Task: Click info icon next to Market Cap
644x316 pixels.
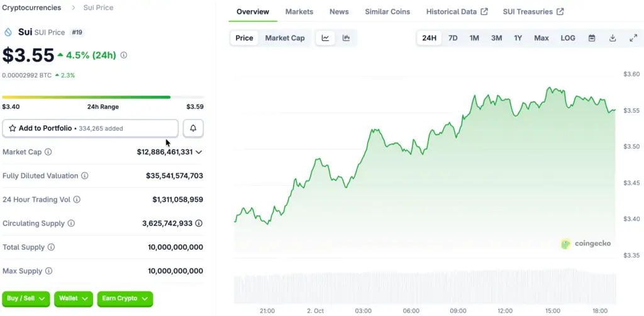Action: 48,152
